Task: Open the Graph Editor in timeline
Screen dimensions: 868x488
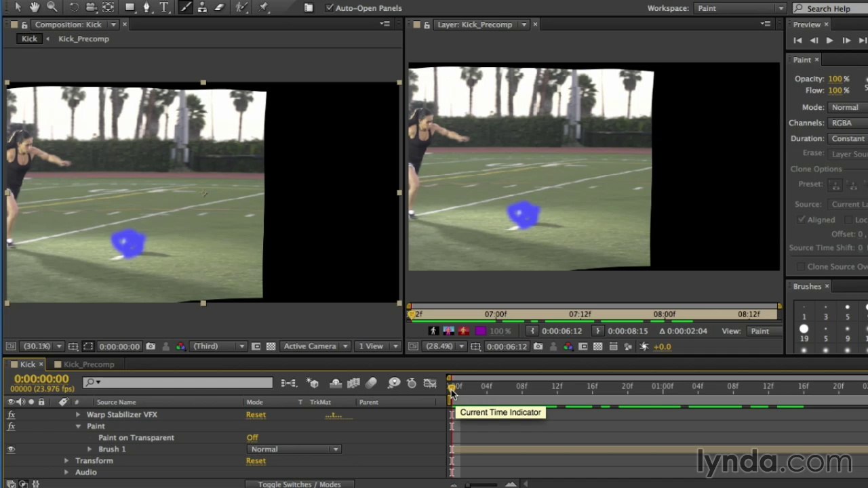Action: coord(430,384)
